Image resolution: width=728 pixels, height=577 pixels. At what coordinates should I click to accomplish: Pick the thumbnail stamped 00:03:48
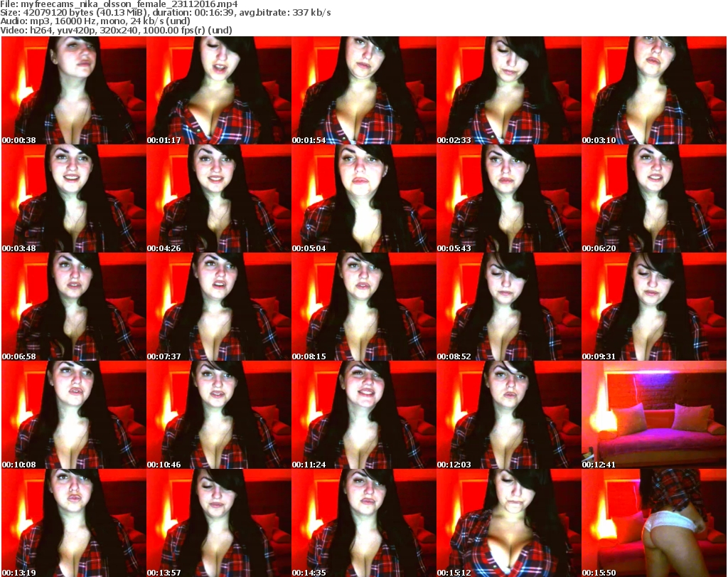[74, 198]
